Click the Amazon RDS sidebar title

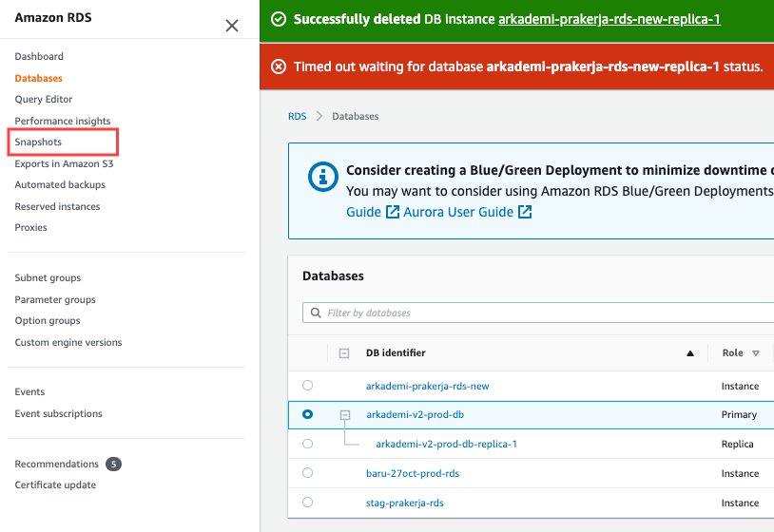tap(53, 18)
